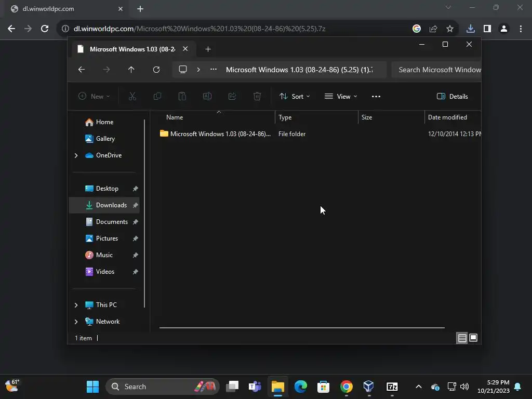
Task: Click the breadcrumb chevron after PC icon
Action: [x=198, y=70]
